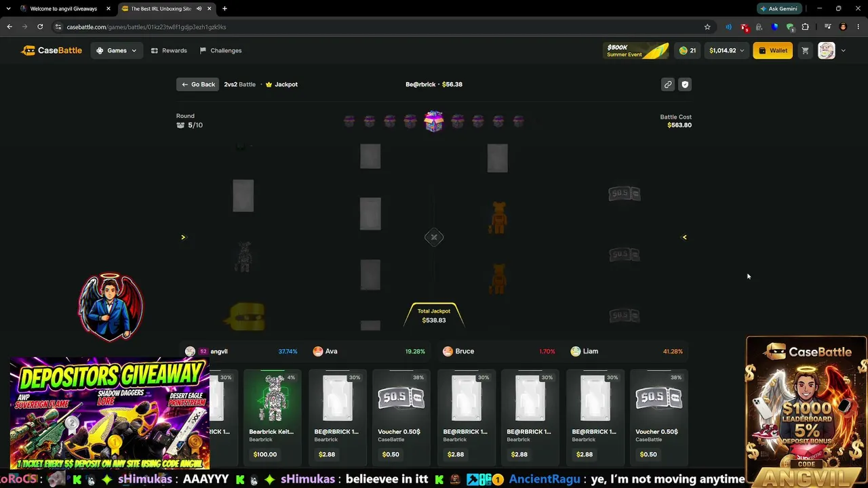
Task: Click the coin counter showing 21
Action: tap(688, 50)
